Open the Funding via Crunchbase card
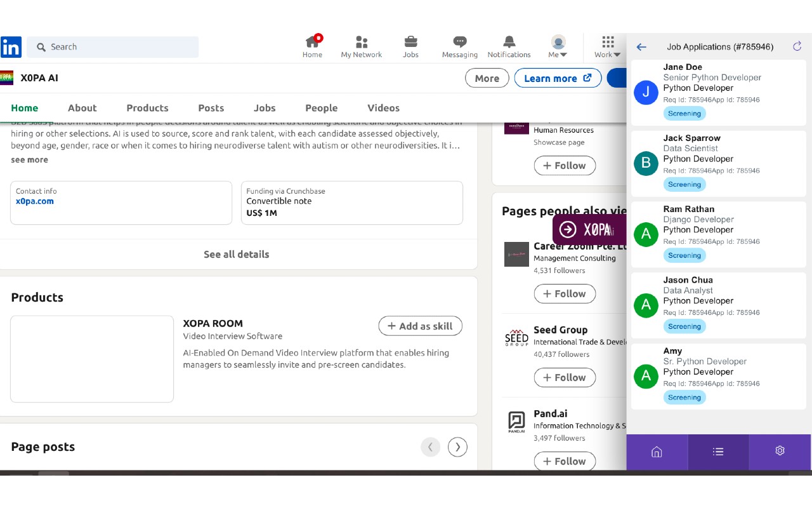The width and height of the screenshot is (812, 508). point(352,203)
